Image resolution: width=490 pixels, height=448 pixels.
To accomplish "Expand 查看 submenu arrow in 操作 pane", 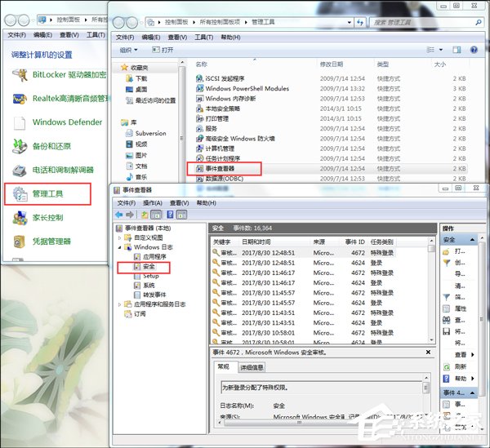I will 473,355.
